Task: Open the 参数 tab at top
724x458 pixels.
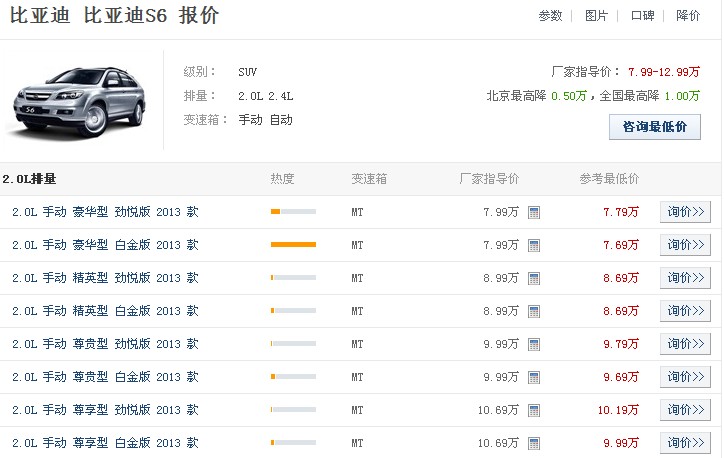Action: (550, 16)
